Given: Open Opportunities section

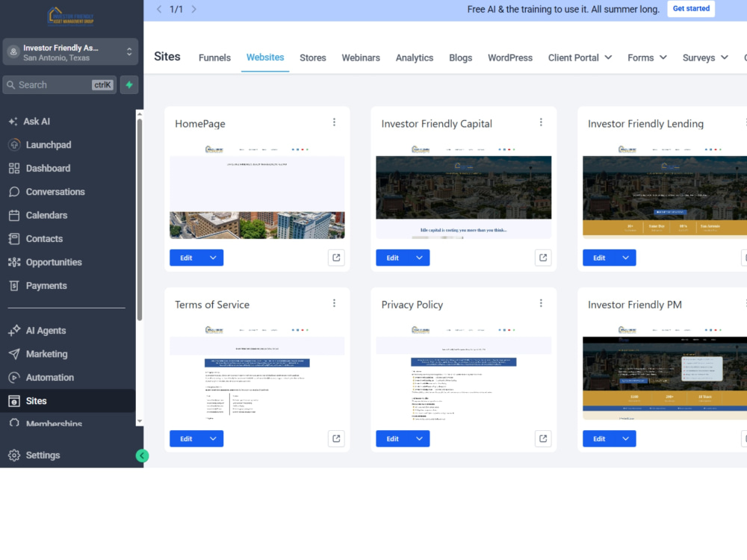Looking at the screenshot, I should click(46, 262).
